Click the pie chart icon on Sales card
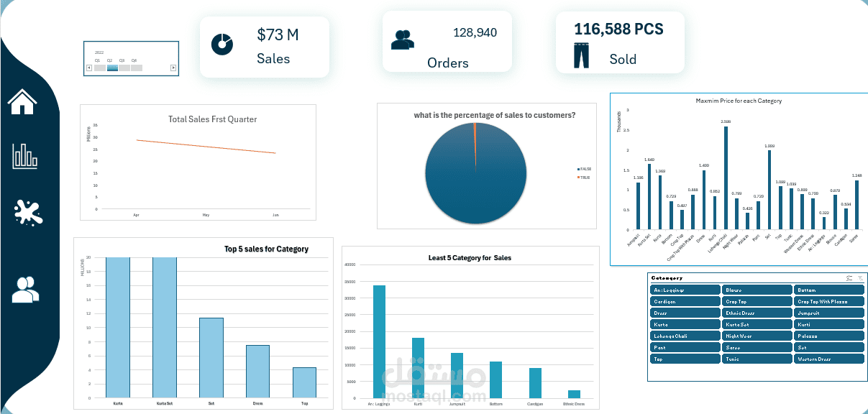The height and width of the screenshot is (414, 868). click(x=222, y=44)
